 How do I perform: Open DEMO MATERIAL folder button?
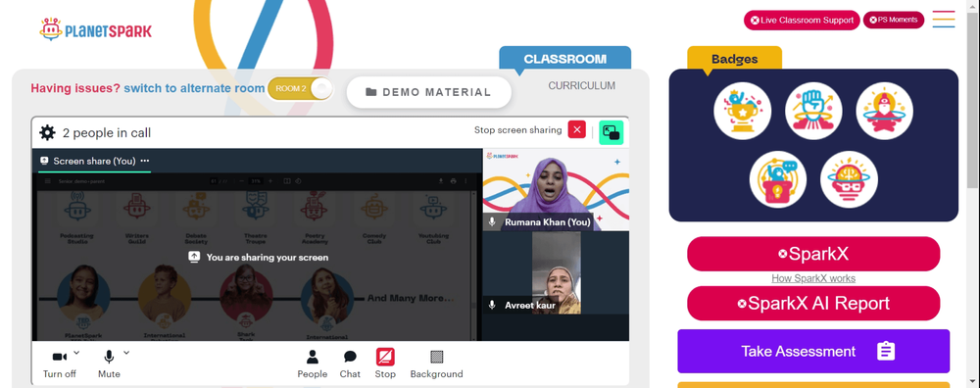coord(429,92)
